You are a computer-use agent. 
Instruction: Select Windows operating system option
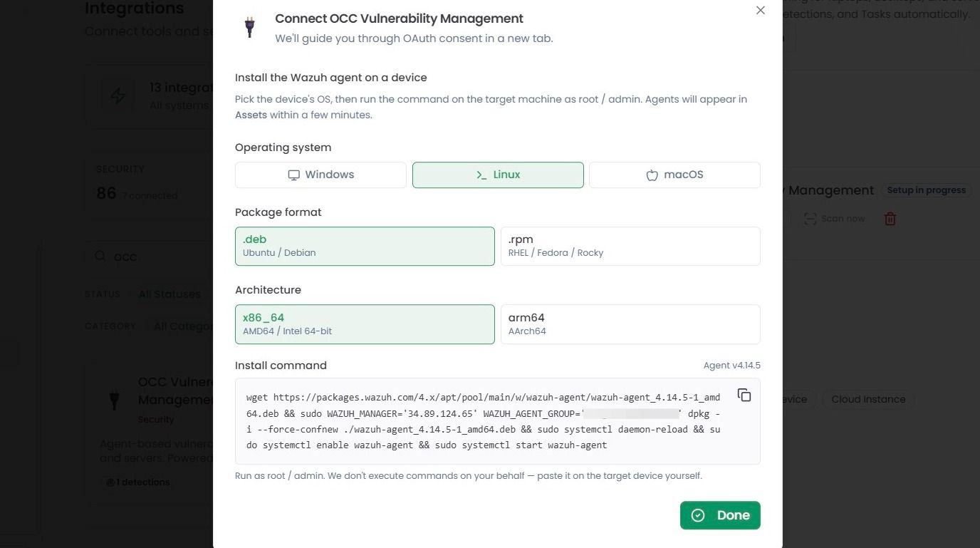[320, 175]
